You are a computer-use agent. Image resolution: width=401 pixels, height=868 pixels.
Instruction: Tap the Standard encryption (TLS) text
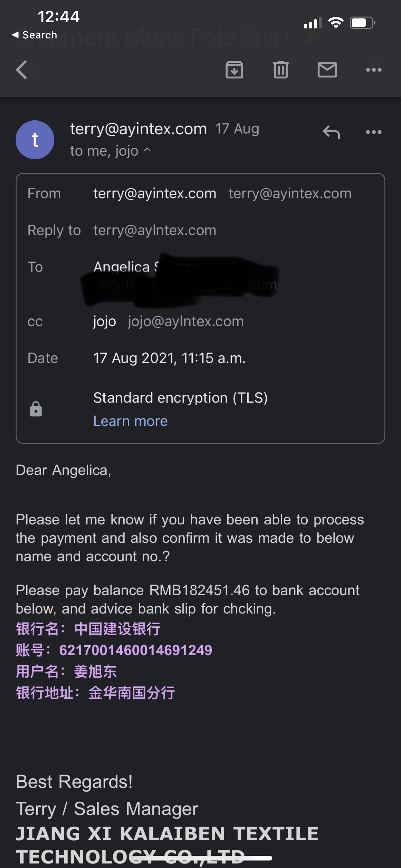pyautogui.click(x=181, y=398)
